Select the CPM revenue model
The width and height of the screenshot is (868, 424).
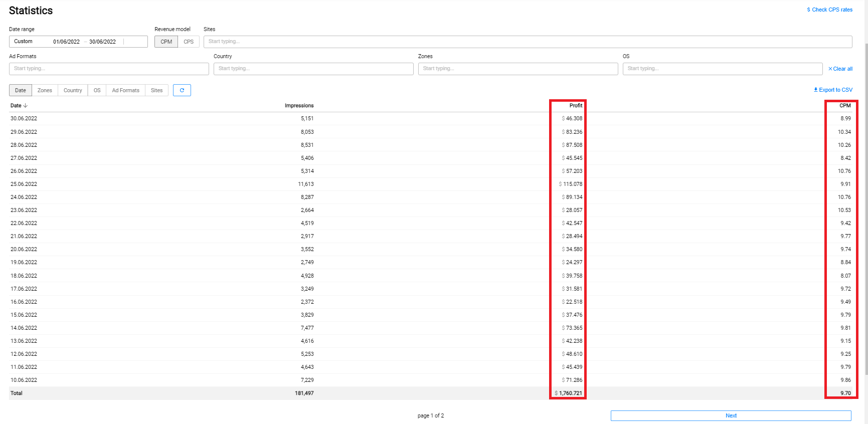pyautogui.click(x=166, y=42)
